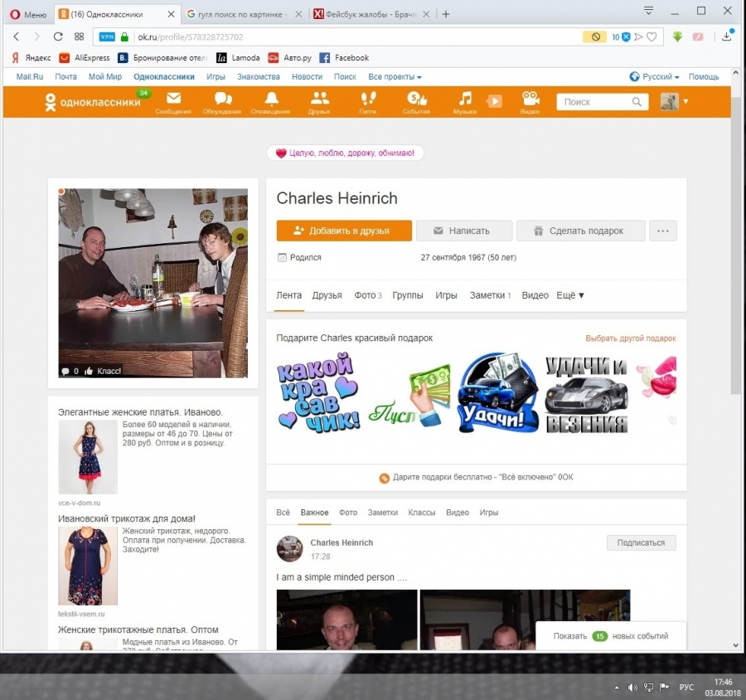
Task: Open Сообщения (Messages) icon in orange bar
Action: [x=172, y=101]
